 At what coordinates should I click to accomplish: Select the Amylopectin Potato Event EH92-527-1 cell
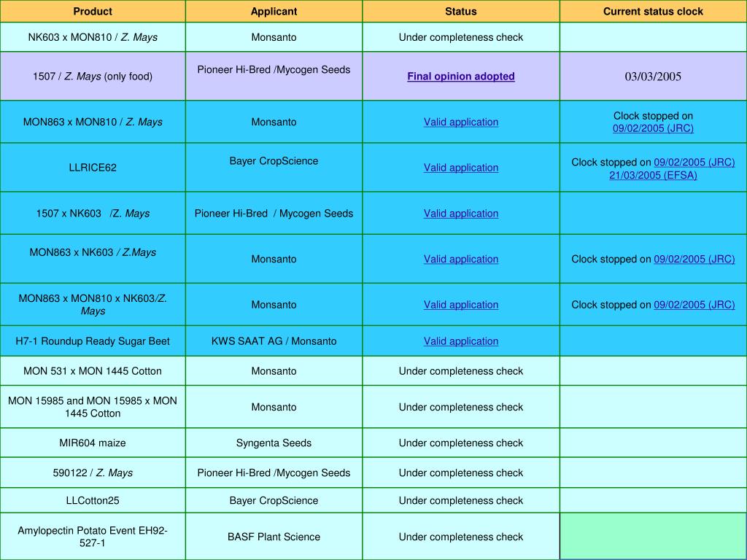(x=93, y=537)
